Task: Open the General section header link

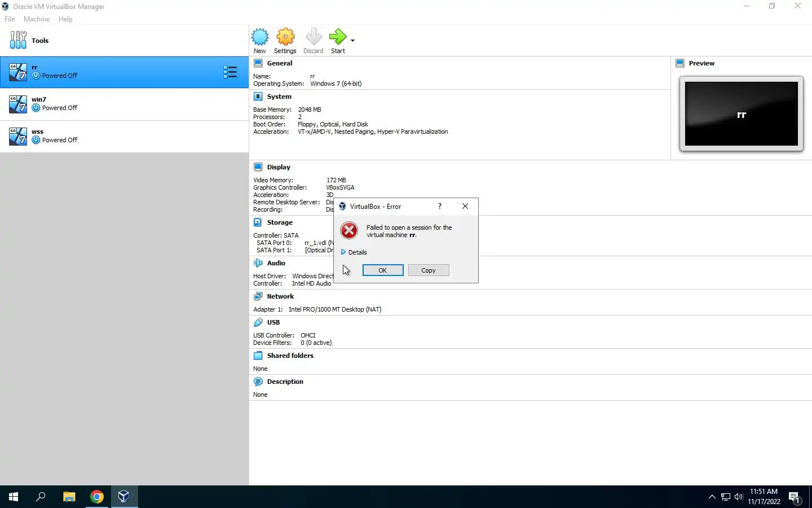Action: pyautogui.click(x=280, y=63)
